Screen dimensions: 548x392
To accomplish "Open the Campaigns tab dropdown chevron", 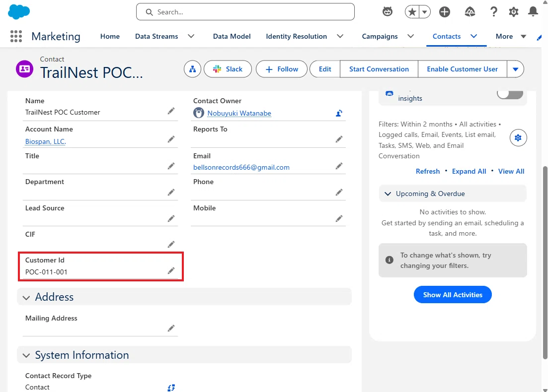I will pos(411,36).
